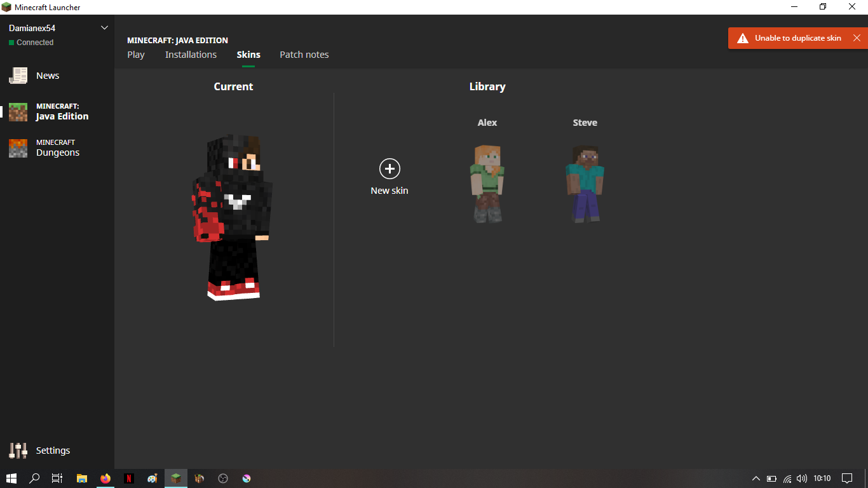Open File Explorer from the taskbar

point(81,478)
